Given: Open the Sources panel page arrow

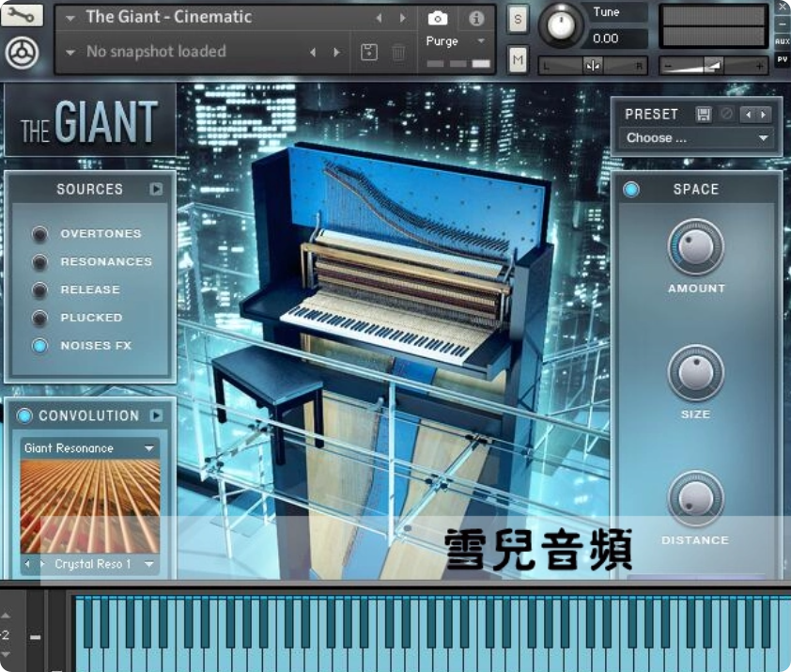Looking at the screenshot, I should click(x=156, y=189).
